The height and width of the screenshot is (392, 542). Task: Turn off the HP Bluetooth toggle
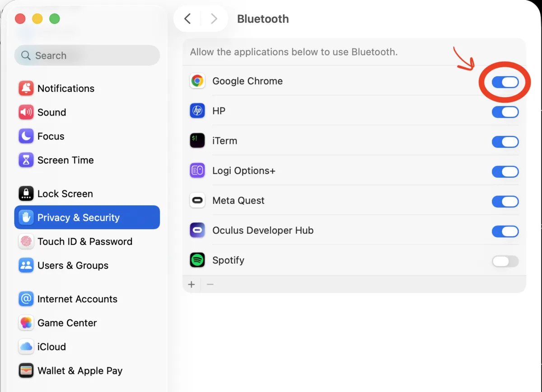[x=505, y=112]
